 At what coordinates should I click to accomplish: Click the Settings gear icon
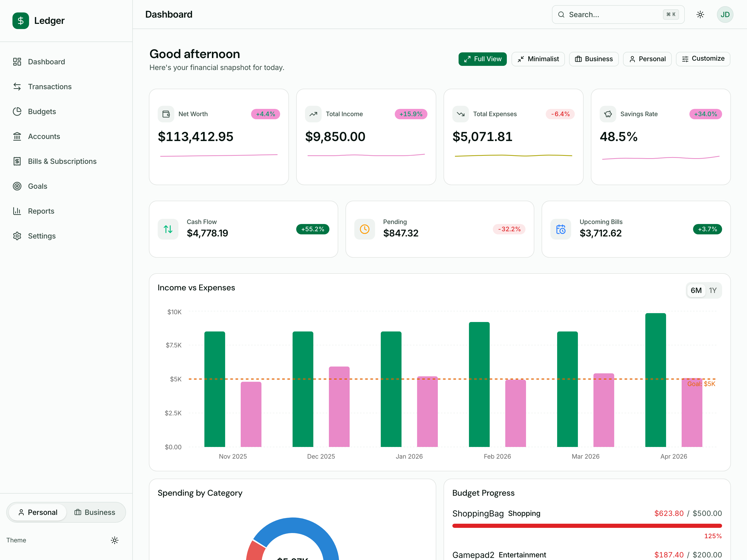pos(17,236)
